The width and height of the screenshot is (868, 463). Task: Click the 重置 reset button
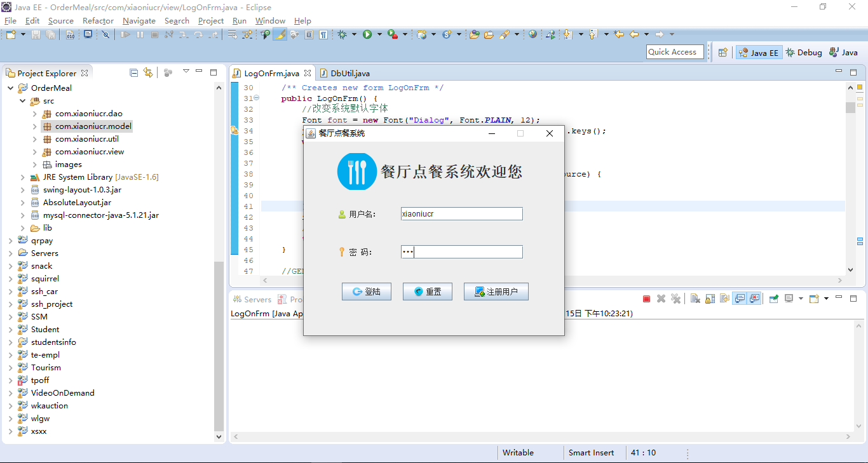click(x=427, y=292)
